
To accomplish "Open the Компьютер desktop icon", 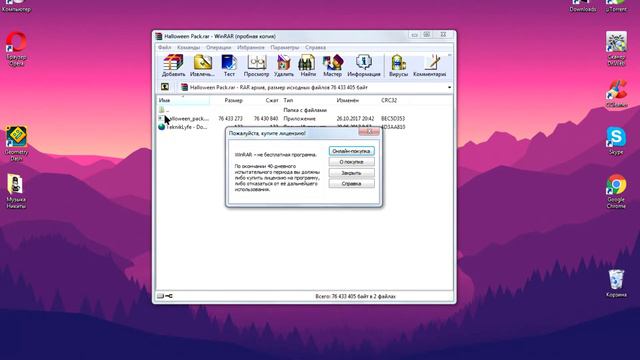I will [x=16, y=6].
